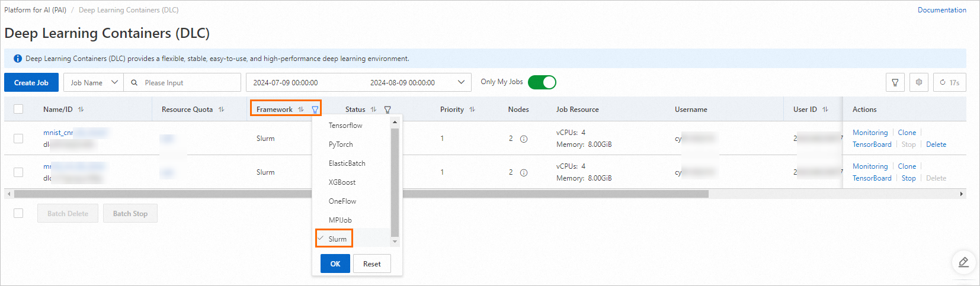Click the Batch Delete button
The height and width of the screenshot is (286, 980).
[68, 214]
